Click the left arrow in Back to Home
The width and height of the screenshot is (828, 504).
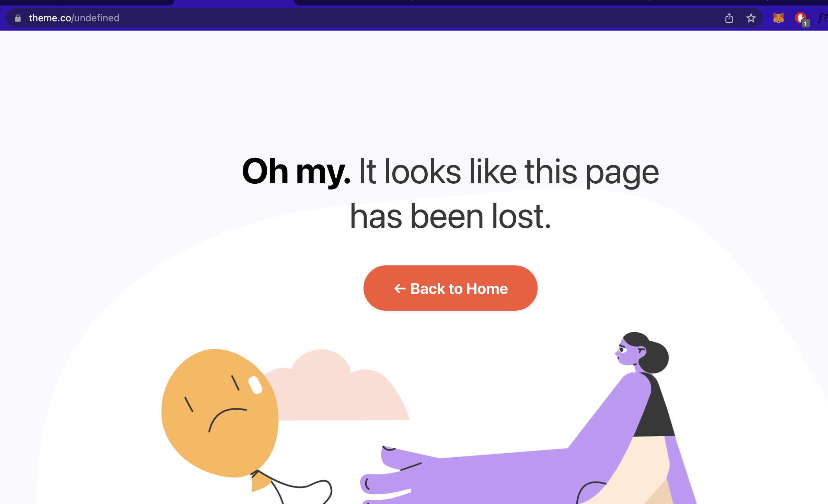tap(400, 289)
